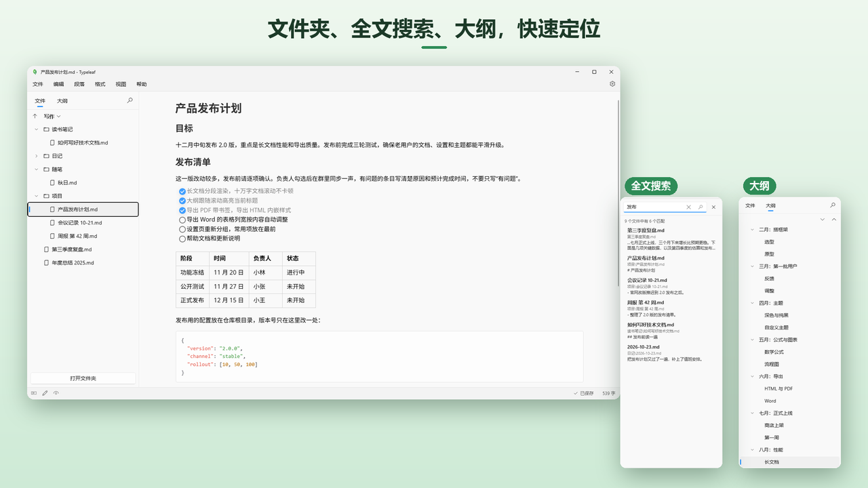Click magnifier icon inside the 全文搜索 search box
Viewport: 868px width, 488px height.
[701, 207]
